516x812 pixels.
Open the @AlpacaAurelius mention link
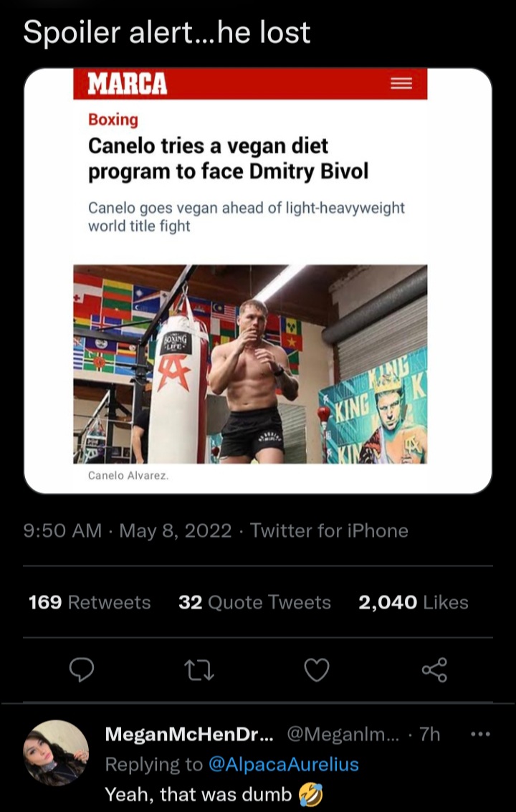pyautogui.click(x=283, y=765)
